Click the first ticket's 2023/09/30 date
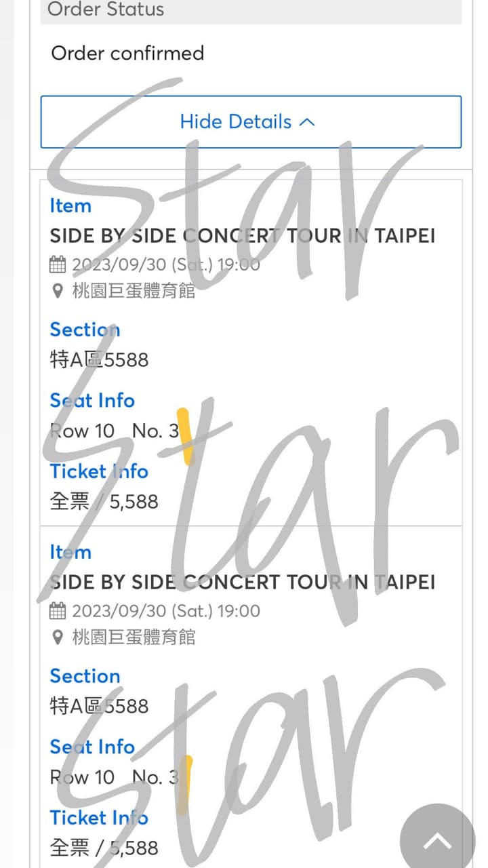Screen dimensions: 488x868 pyautogui.click(x=165, y=264)
